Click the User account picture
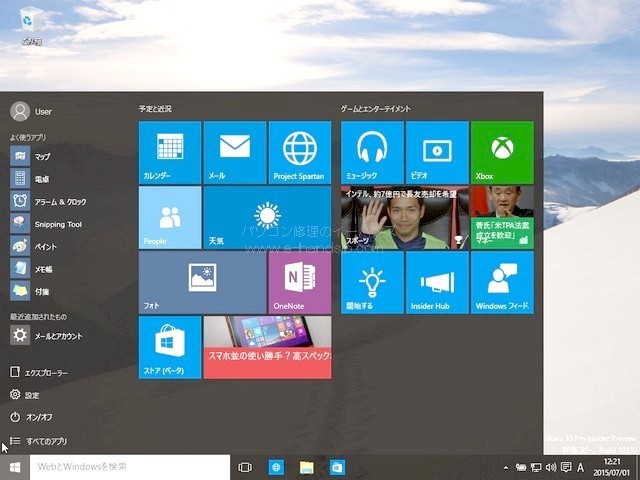640x480 pixels. point(20,111)
